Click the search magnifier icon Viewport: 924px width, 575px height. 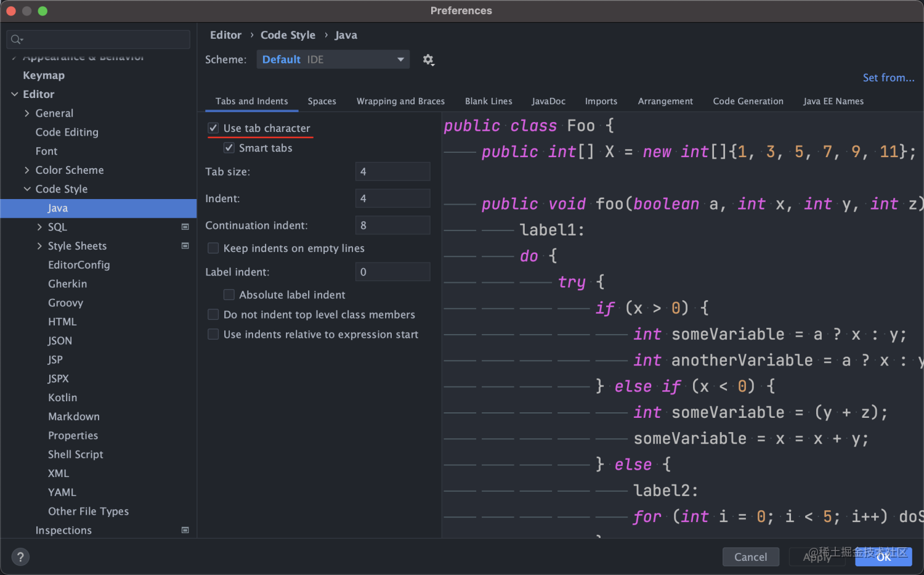(x=17, y=39)
